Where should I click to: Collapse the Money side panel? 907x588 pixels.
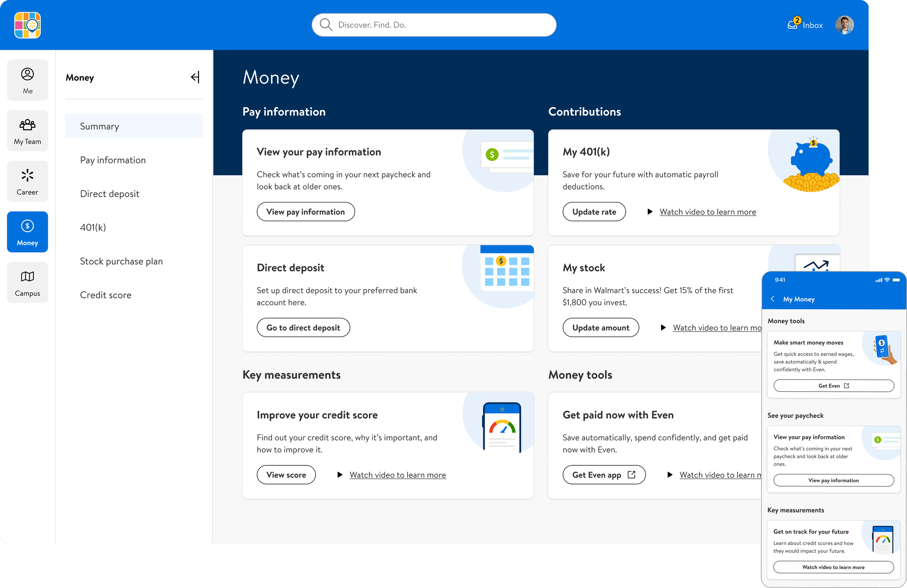(x=195, y=77)
